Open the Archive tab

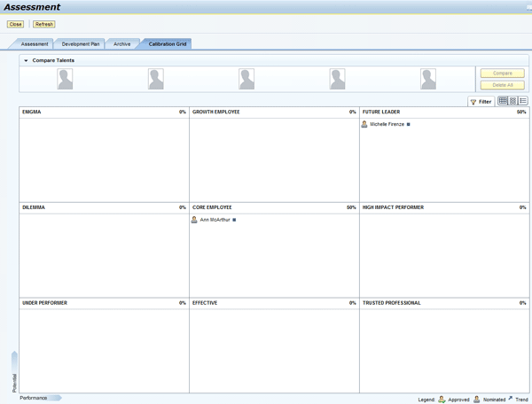pyautogui.click(x=121, y=43)
